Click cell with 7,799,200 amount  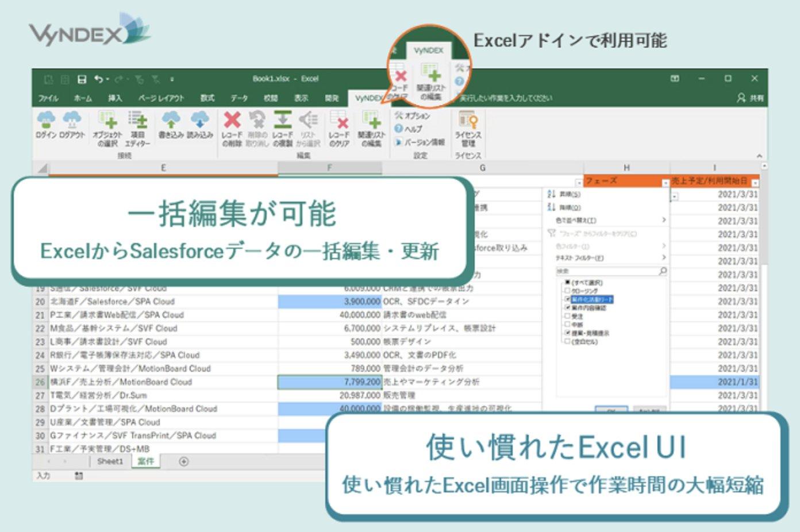(x=330, y=382)
